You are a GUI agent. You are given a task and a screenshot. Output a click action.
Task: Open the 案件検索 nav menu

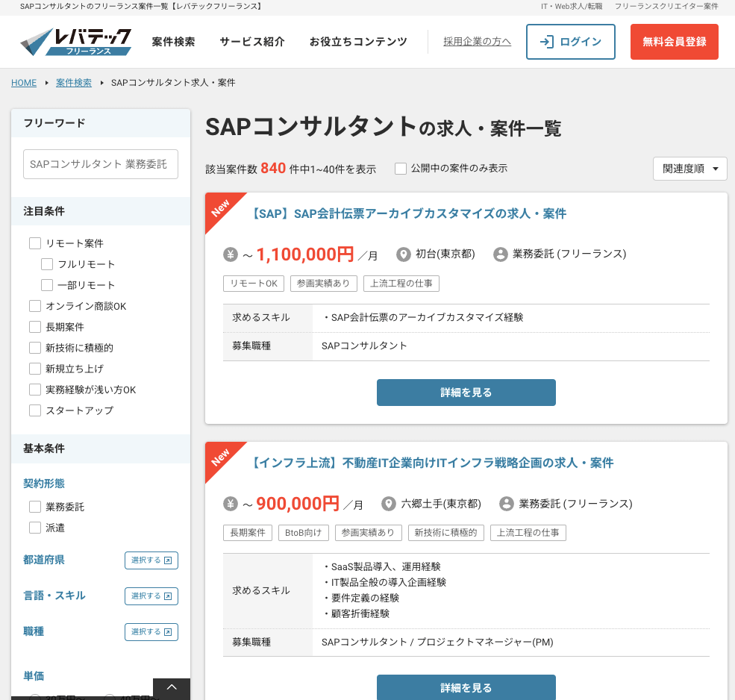173,42
